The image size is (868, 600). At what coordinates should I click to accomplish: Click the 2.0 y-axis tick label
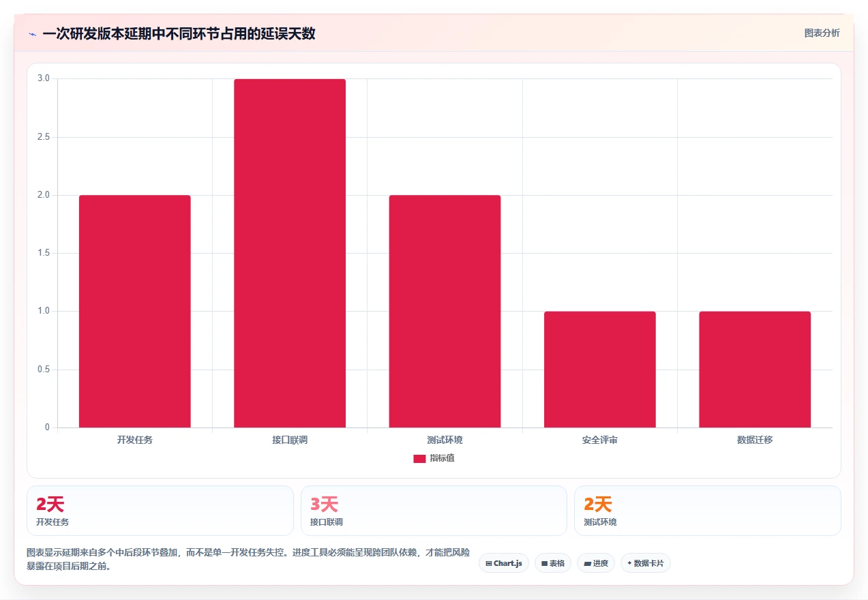(44, 195)
